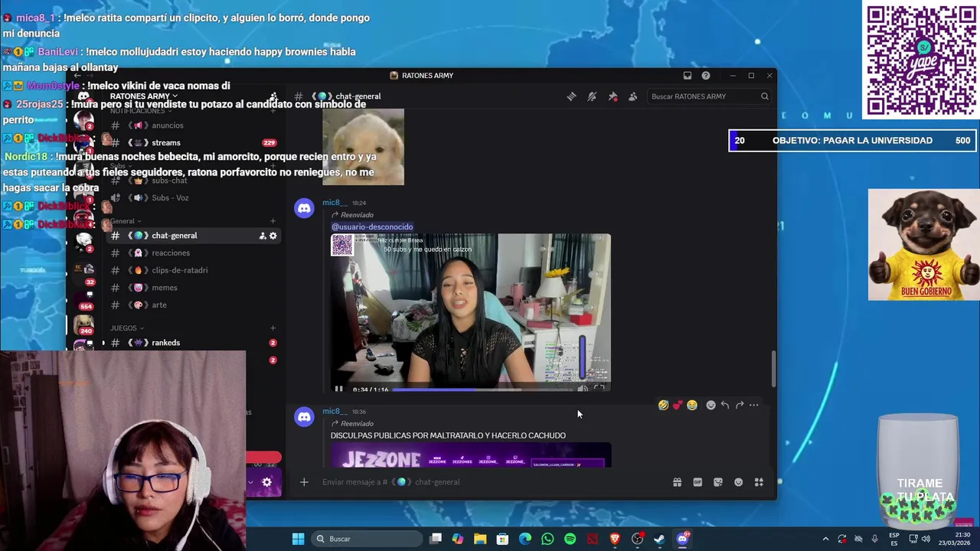Open the arte channel

click(194, 305)
